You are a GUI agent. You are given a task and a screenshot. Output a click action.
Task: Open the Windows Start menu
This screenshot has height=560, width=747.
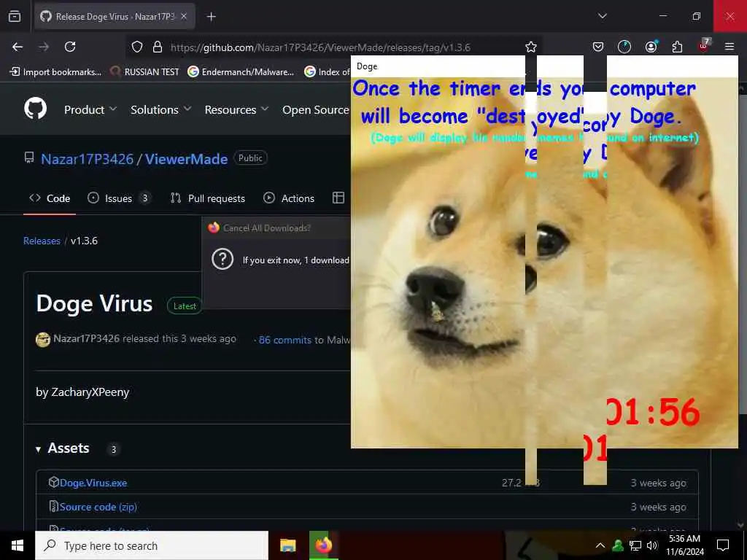(x=18, y=545)
